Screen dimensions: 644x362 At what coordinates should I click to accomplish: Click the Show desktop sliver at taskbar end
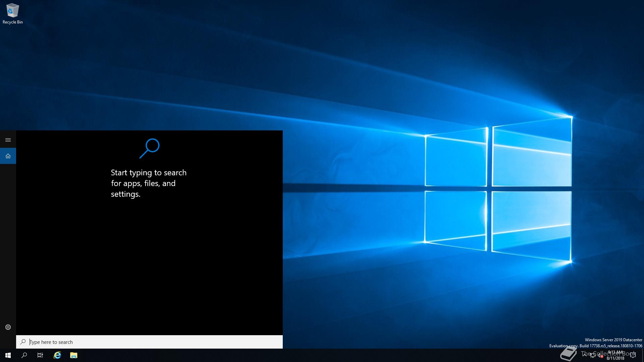[643, 355]
